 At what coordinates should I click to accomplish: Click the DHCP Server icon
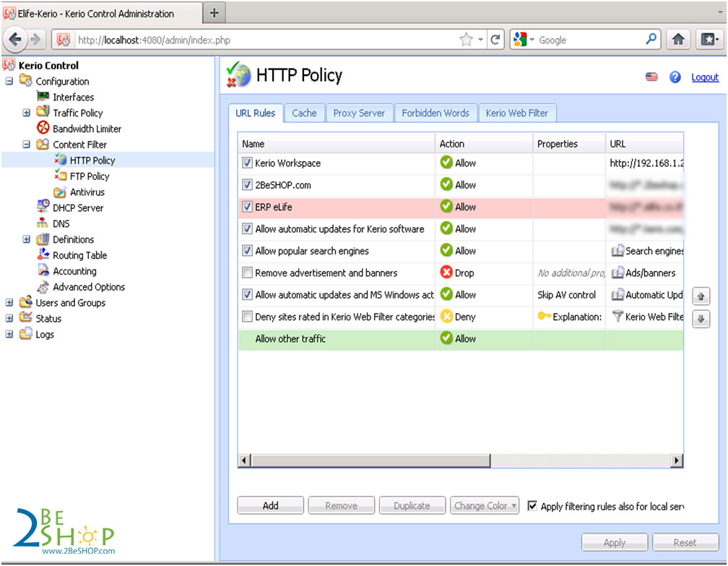click(x=43, y=206)
